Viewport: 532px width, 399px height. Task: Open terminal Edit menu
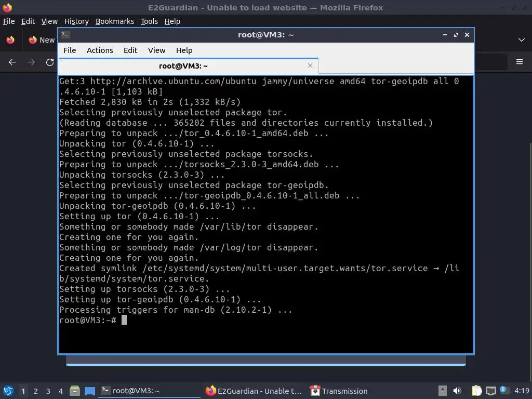pos(130,50)
